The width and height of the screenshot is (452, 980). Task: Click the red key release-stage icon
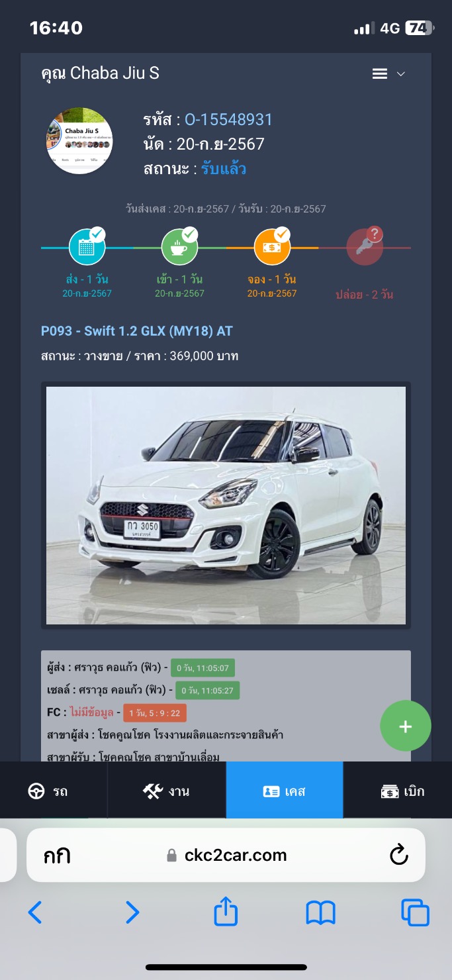pyautogui.click(x=365, y=248)
